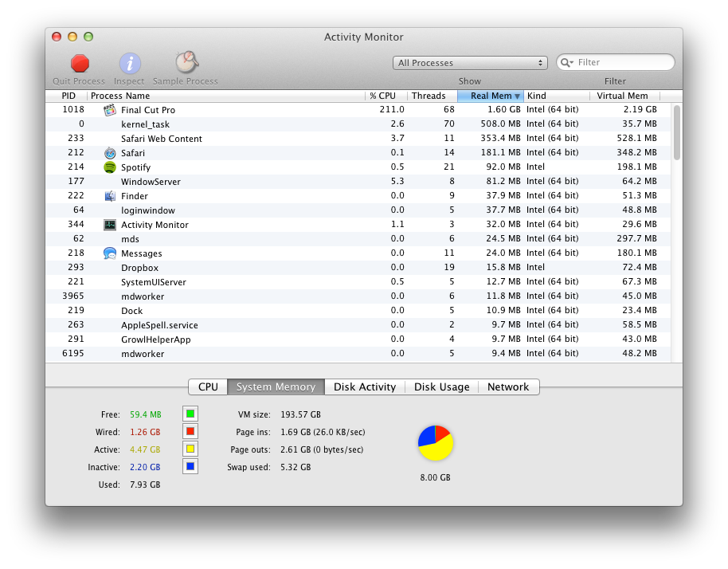The height and width of the screenshot is (569, 728).
Task: Open the All Processes dropdown
Action: pyautogui.click(x=470, y=63)
